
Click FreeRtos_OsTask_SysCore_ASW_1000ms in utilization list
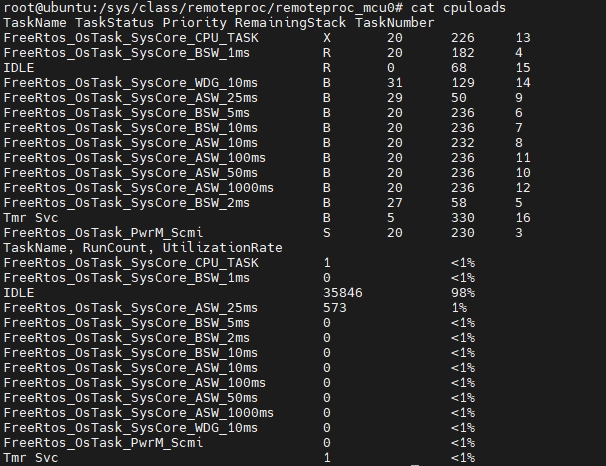pos(139,413)
